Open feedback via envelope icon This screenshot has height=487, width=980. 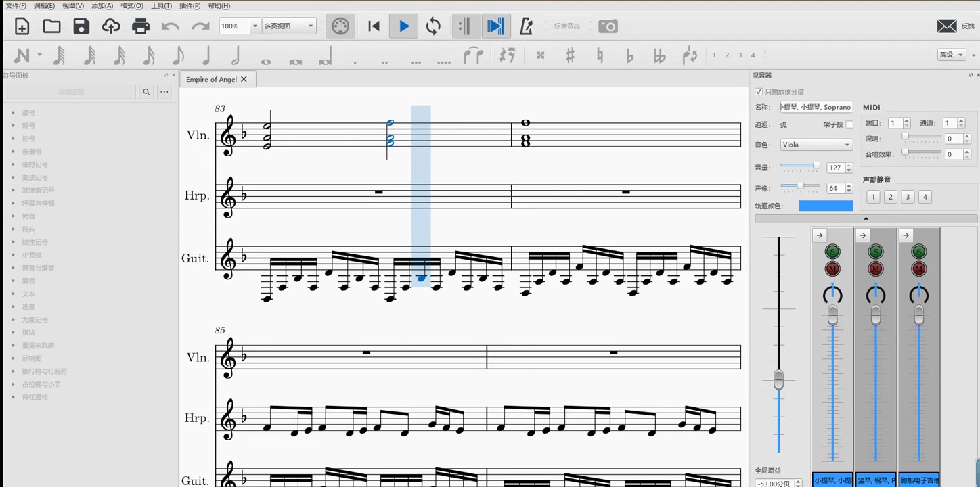[947, 26]
